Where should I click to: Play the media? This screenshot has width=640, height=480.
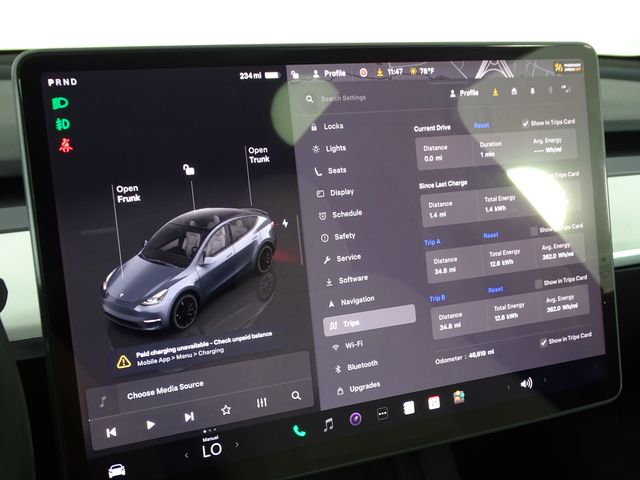[x=151, y=425]
